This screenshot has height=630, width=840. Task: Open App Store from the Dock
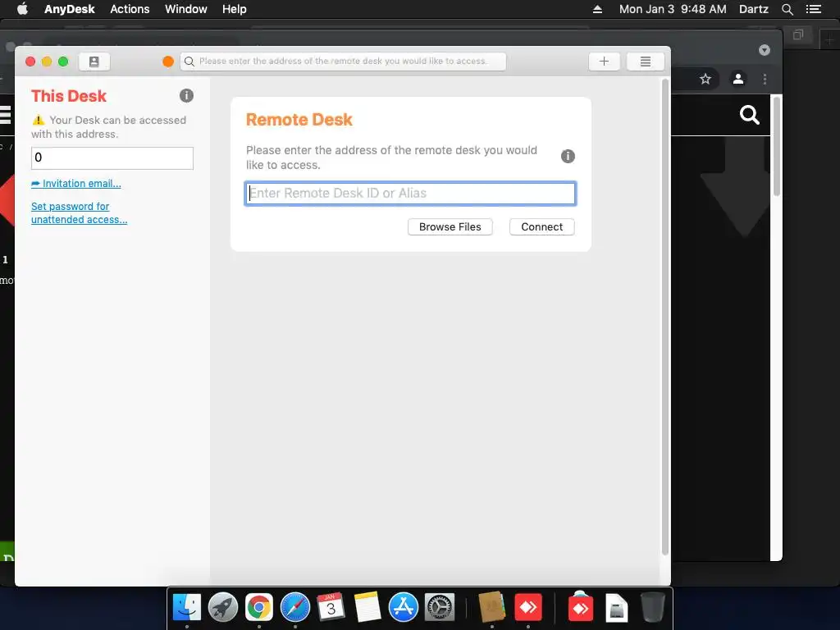click(404, 608)
